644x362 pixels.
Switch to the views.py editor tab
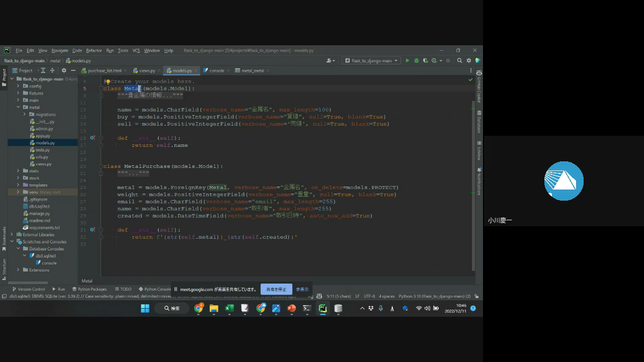click(147, 70)
